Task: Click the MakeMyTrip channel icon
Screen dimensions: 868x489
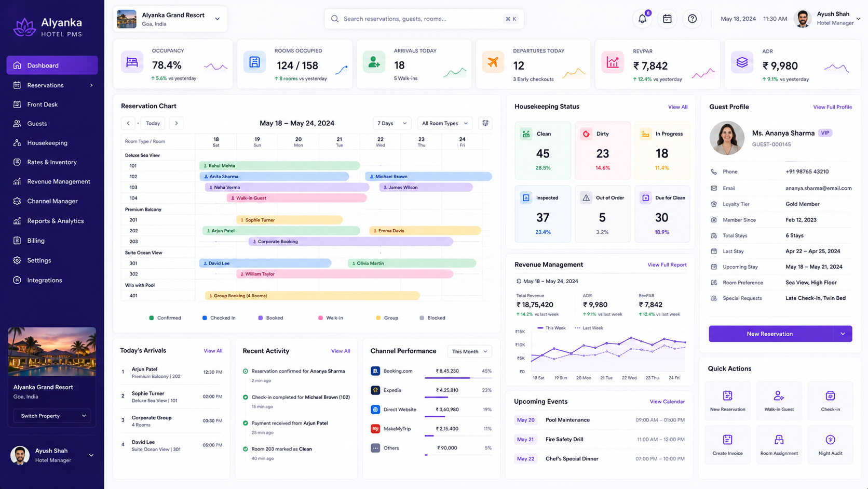Action: tap(375, 429)
